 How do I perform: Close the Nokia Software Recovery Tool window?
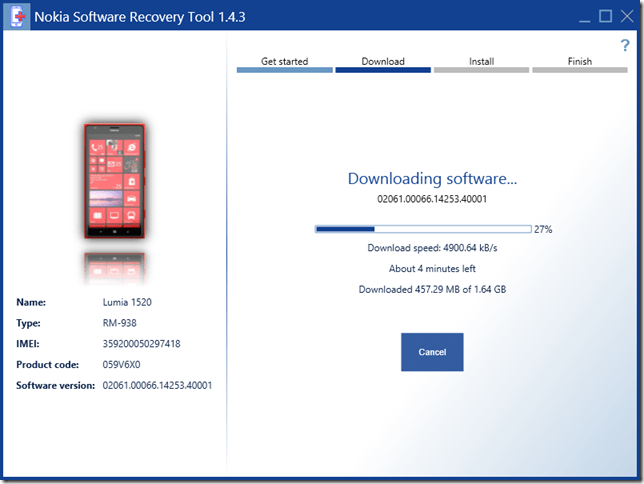click(628, 16)
